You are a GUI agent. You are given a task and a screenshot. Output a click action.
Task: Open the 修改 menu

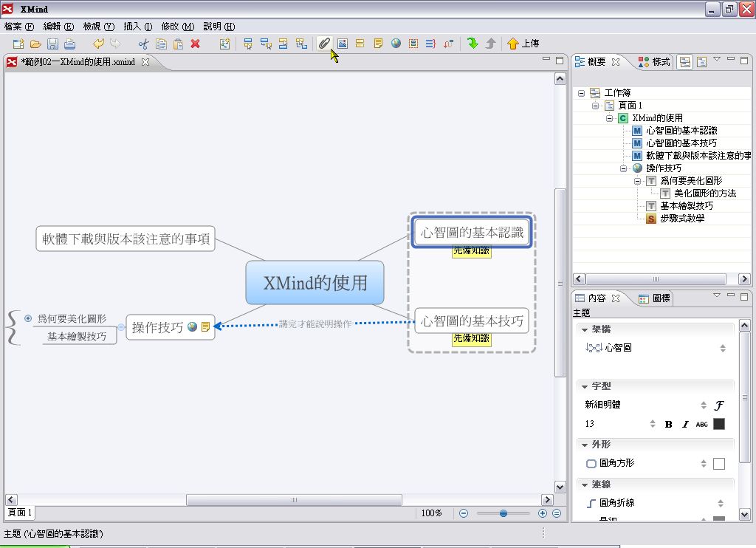pos(178,27)
